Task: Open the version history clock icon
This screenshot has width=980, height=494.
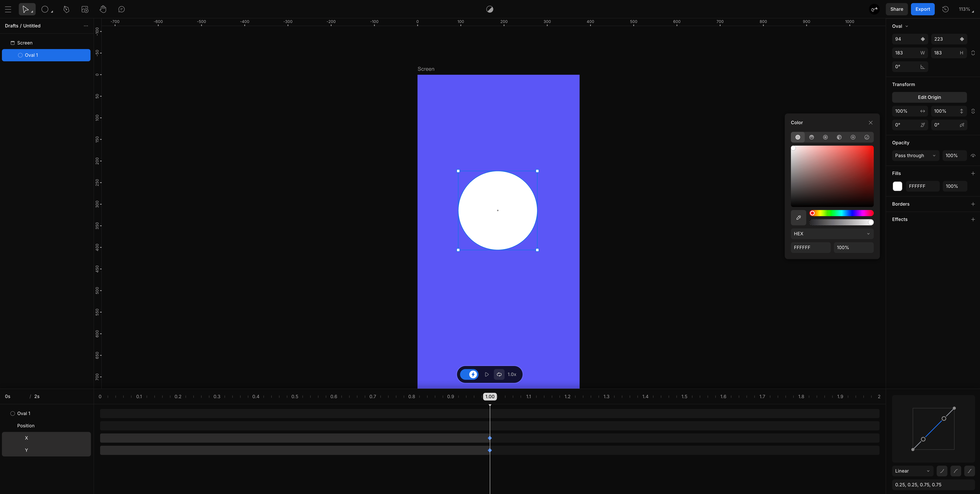Action: pyautogui.click(x=945, y=9)
